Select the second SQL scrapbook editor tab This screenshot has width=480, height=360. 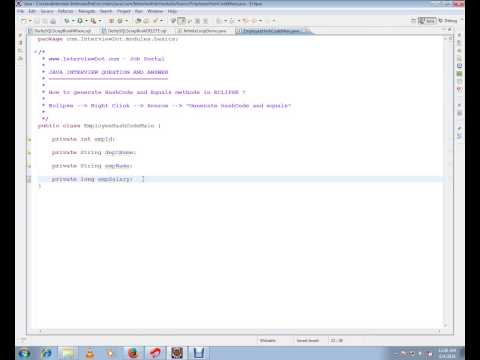(x=135, y=31)
